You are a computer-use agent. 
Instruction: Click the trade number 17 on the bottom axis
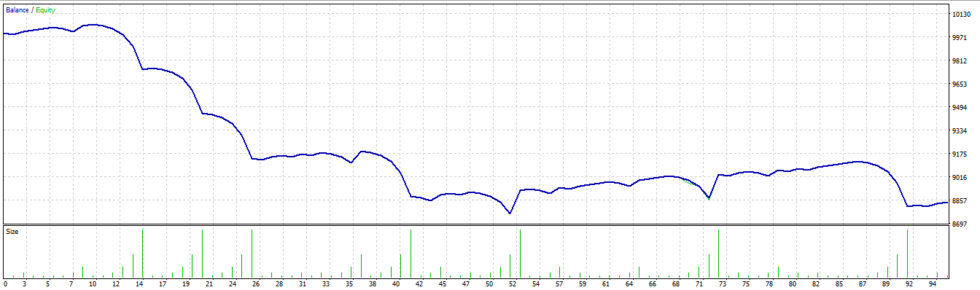point(163,283)
